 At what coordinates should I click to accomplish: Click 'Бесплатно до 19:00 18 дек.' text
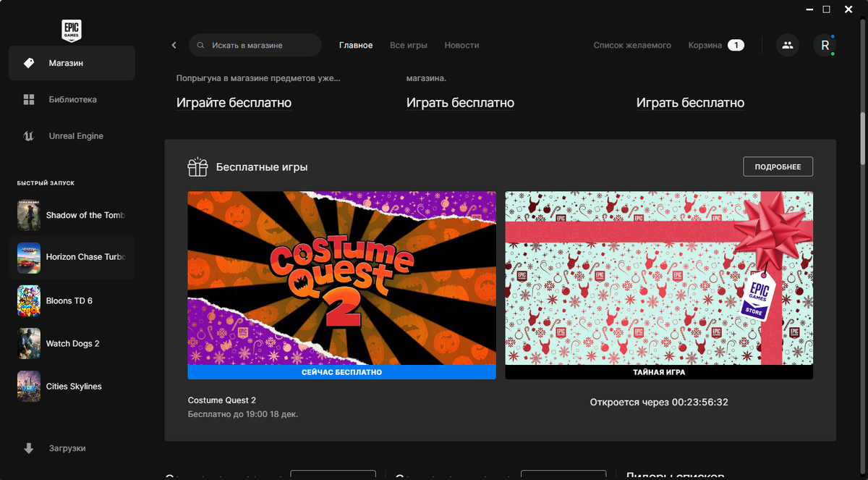pos(243,414)
